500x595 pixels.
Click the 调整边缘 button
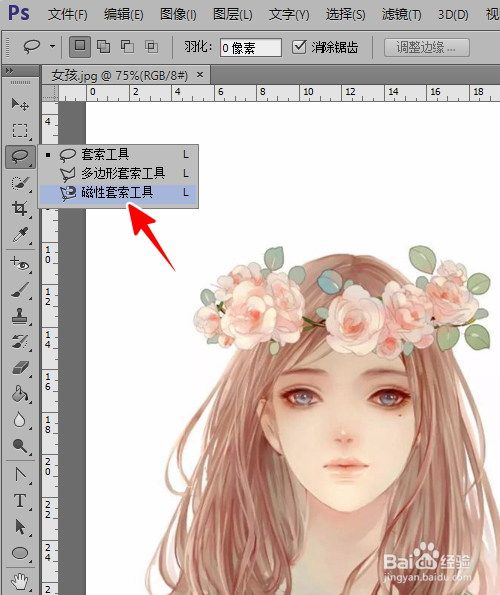[427, 47]
